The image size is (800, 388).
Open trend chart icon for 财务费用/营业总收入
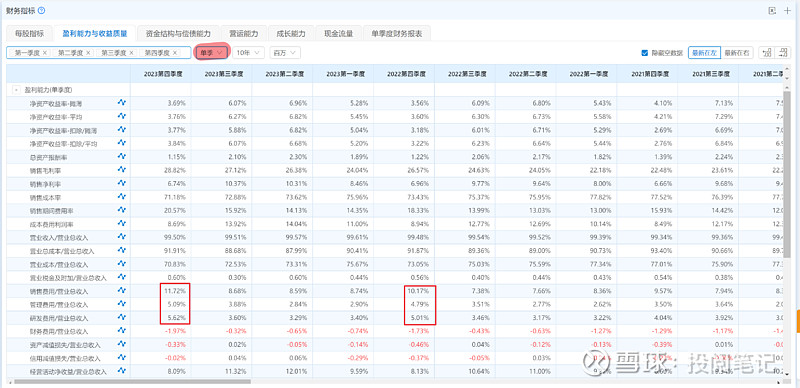click(x=121, y=331)
